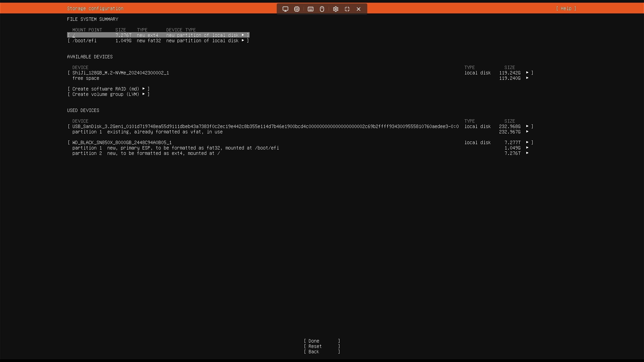Create volume group (LVM)
Viewport: 644px width, 362px height.
(x=108, y=94)
